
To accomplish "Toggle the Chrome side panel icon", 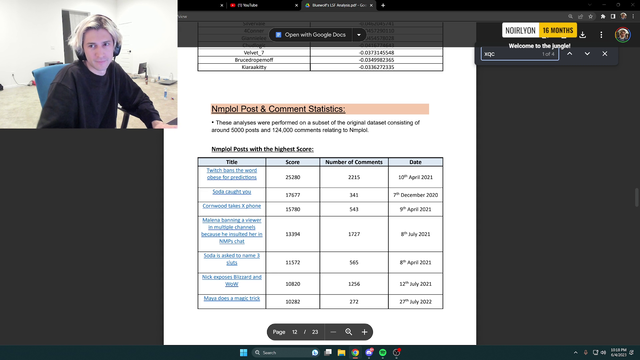I will [x=613, y=16].
